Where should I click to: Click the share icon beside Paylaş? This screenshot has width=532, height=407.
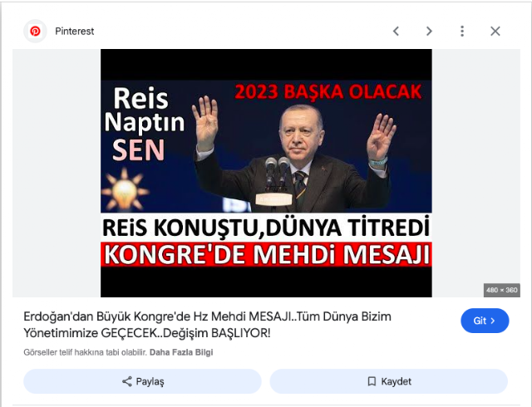click(127, 381)
